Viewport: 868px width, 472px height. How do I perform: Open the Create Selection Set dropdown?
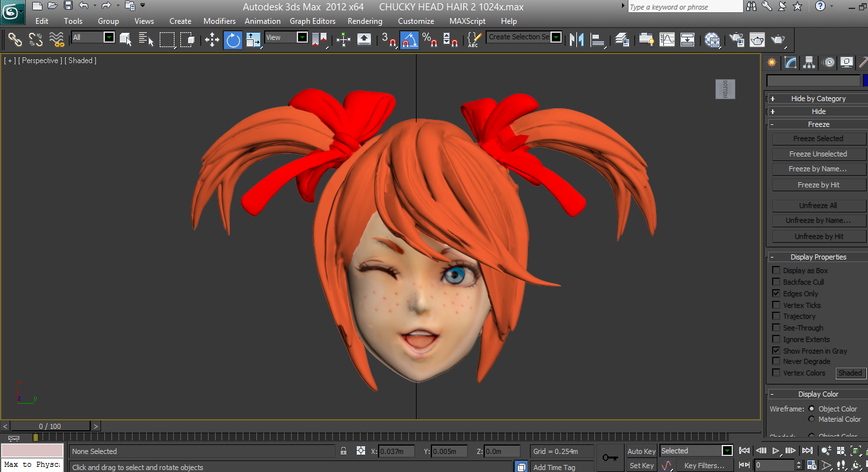click(x=556, y=37)
